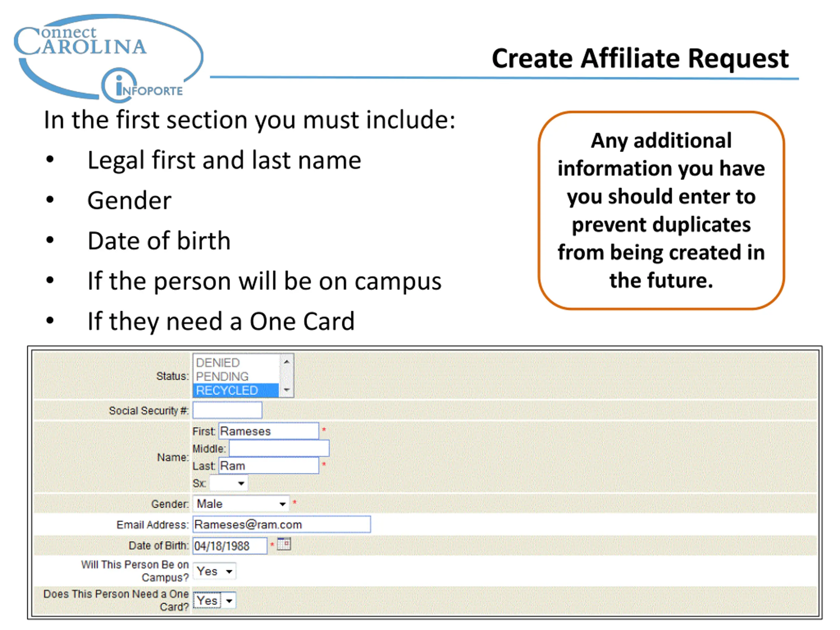Open the Does This Person Need a One Card dropdown
The height and width of the screenshot is (630, 840).
(x=215, y=600)
